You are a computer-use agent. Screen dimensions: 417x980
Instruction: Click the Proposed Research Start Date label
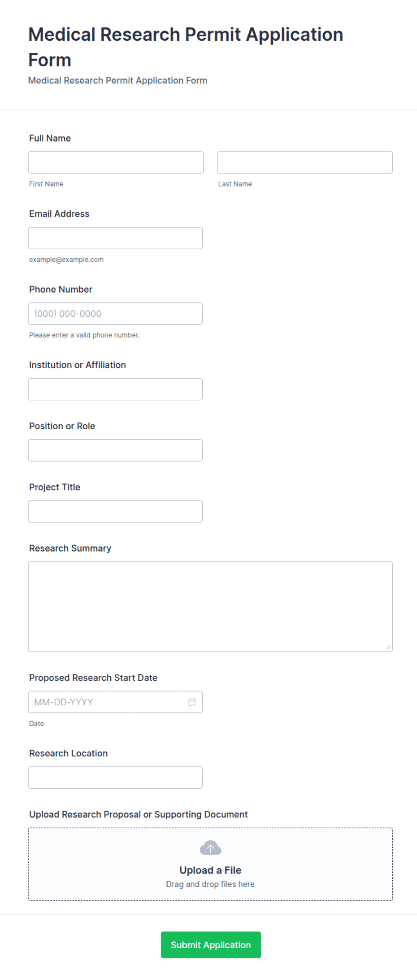point(93,678)
